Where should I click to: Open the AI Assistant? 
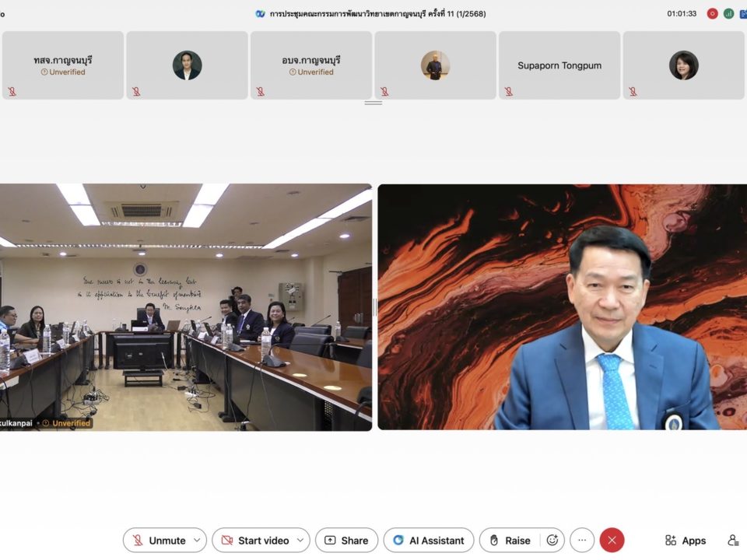[429, 541]
